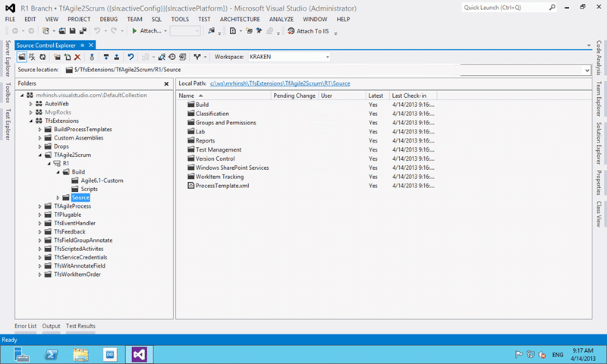Open the ANALYZE menu
The width and height of the screenshot is (607, 364).
[281, 20]
